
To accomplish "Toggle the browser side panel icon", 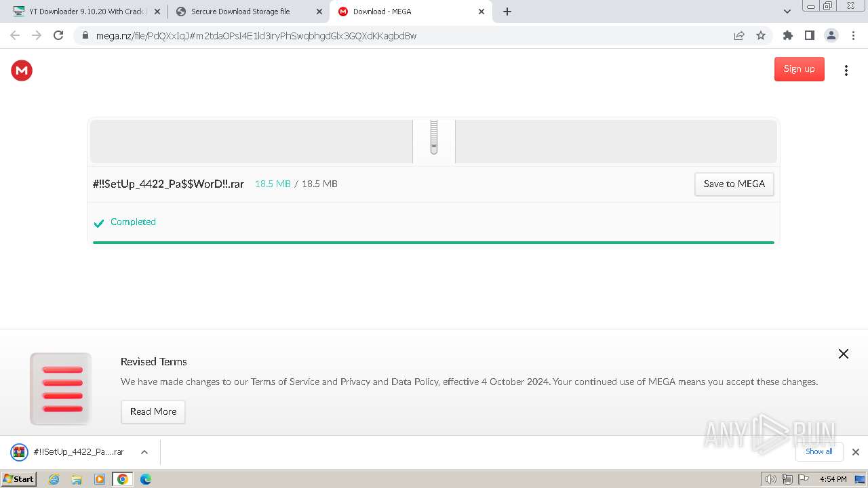I will (809, 35).
